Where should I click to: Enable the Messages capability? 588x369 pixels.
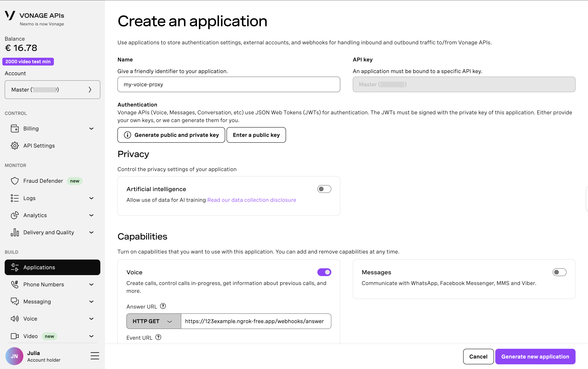coord(559,272)
